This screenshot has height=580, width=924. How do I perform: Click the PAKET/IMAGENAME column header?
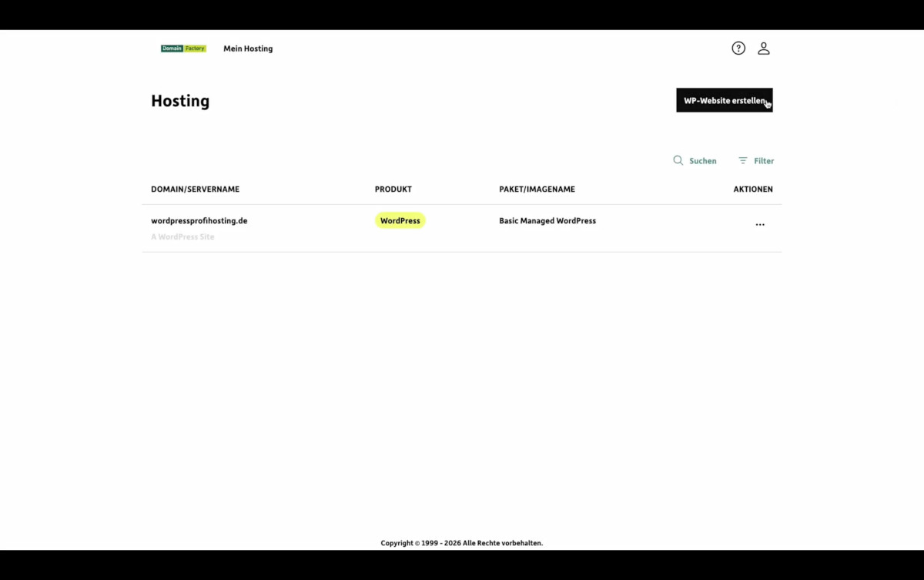[x=537, y=189]
